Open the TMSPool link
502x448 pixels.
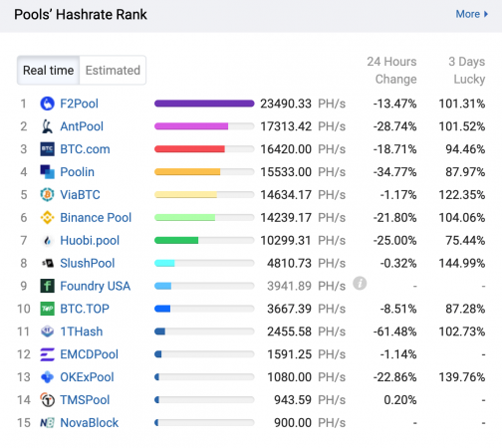tap(85, 400)
